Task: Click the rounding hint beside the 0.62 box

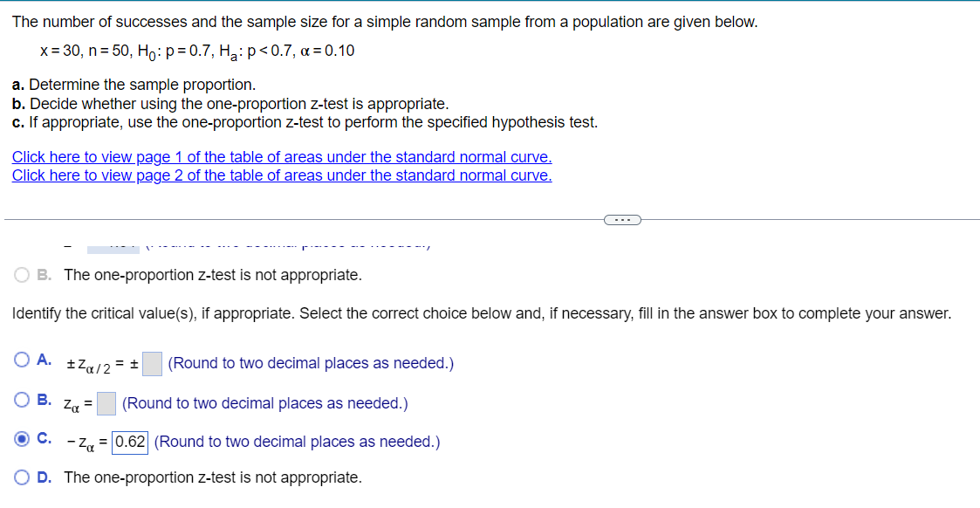Action: click(x=297, y=442)
